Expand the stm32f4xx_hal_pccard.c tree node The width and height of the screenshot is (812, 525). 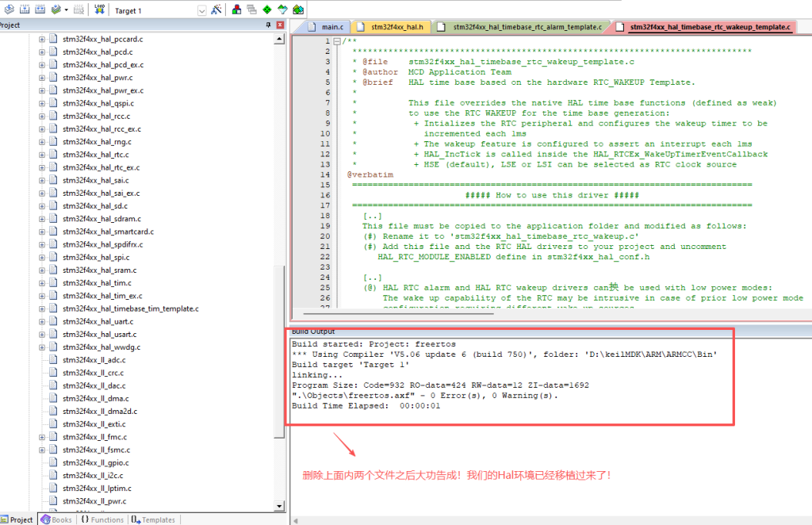click(x=42, y=39)
